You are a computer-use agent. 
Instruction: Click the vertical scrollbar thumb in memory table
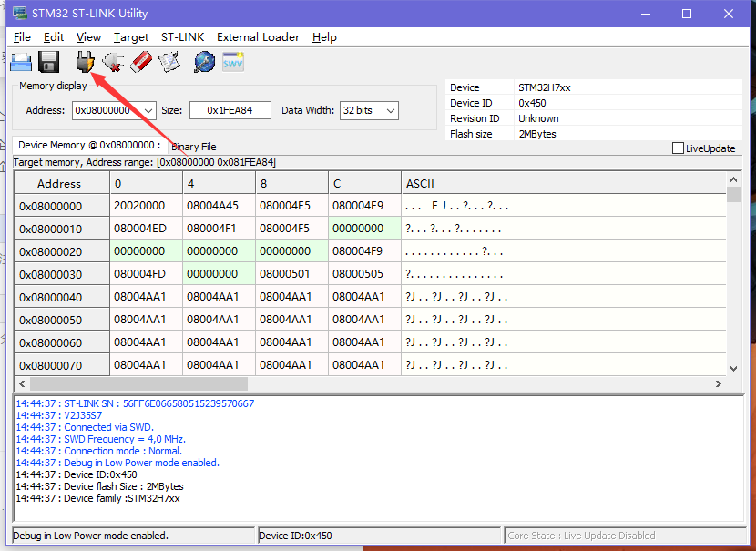[x=733, y=194]
